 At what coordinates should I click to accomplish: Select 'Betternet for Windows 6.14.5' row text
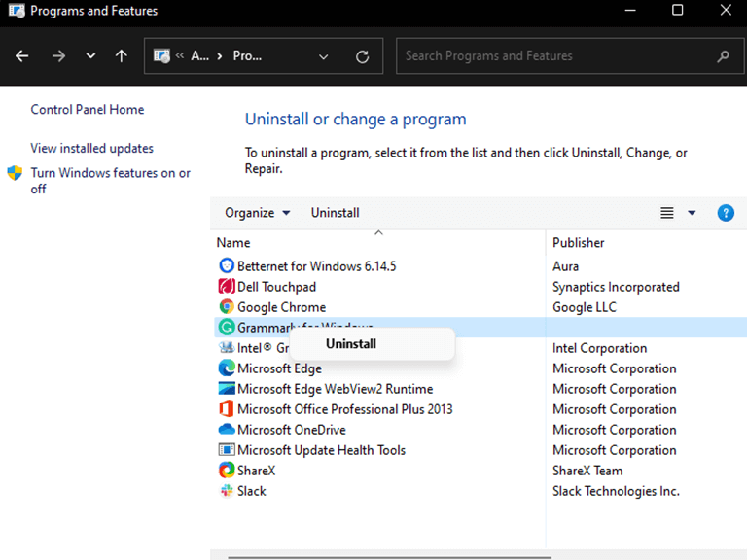tap(316, 266)
